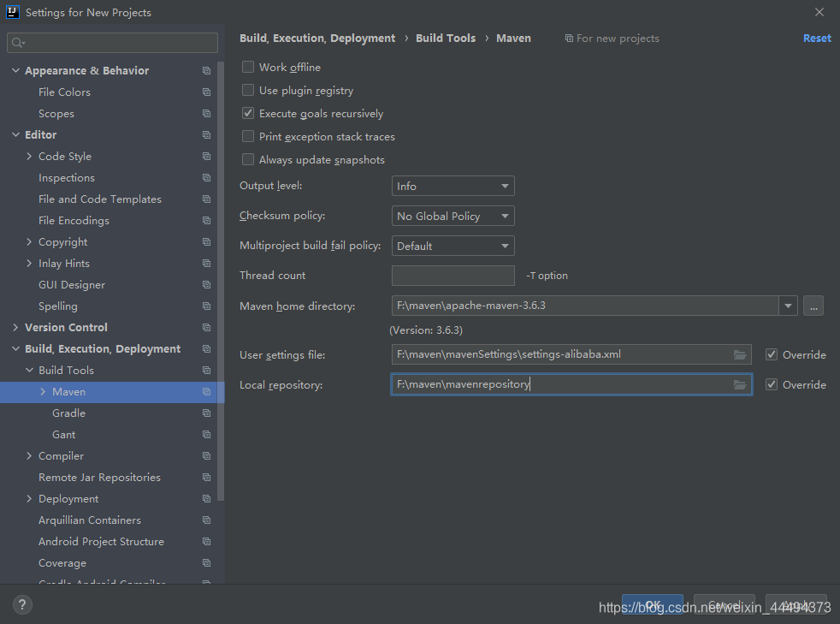The height and width of the screenshot is (624, 840).
Task: Click the project-level icon beside Appearance & Behavior
Action: [x=206, y=71]
